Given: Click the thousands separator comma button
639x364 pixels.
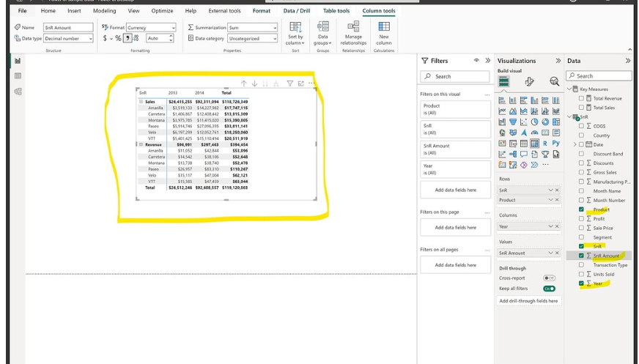Looking at the screenshot, I should [128, 38].
